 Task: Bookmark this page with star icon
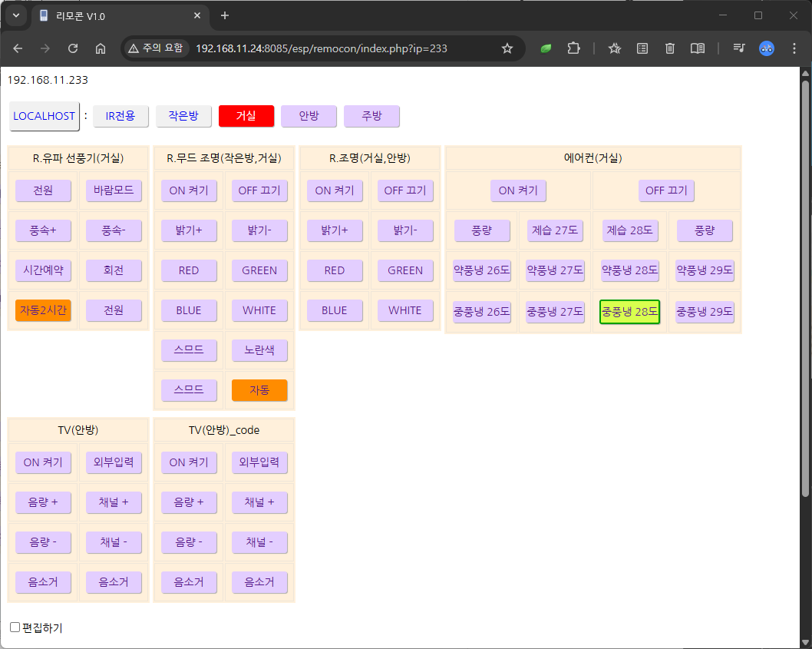pyautogui.click(x=507, y=48)
